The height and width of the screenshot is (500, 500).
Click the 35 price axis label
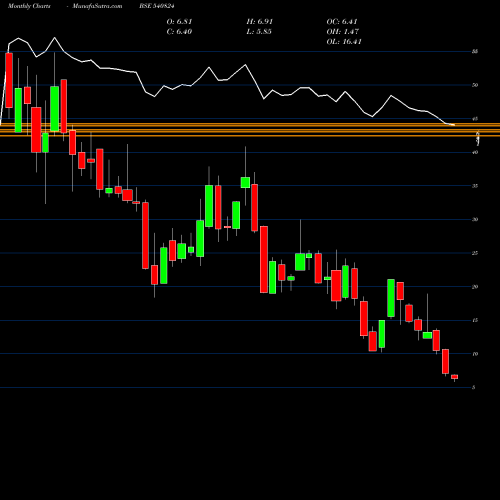pos(475,186)
